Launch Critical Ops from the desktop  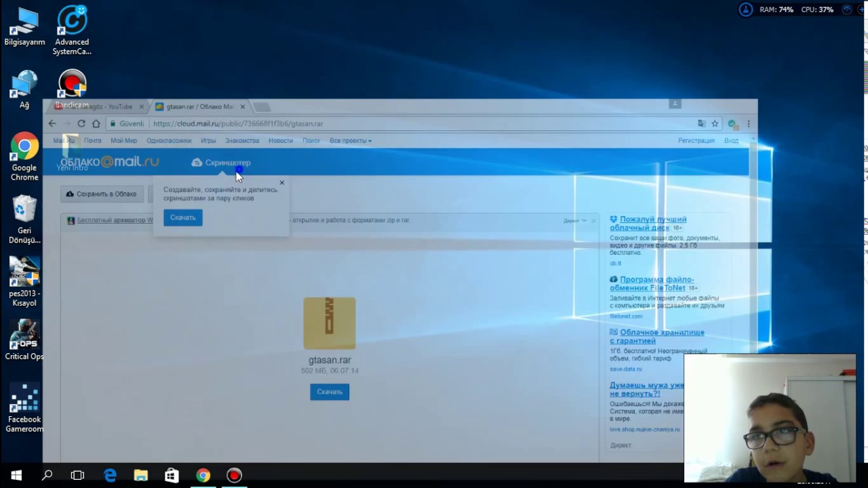pyautogui.click(x=24, y=339)
